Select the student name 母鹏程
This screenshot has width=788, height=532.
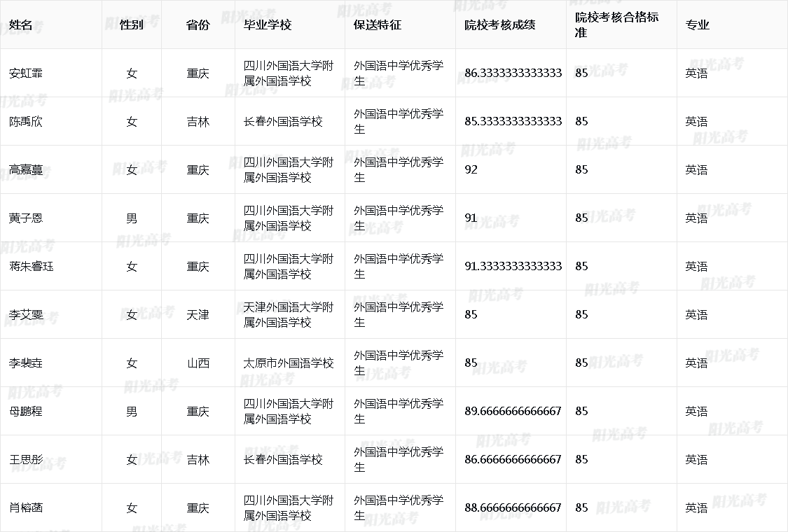coord(26,411)
